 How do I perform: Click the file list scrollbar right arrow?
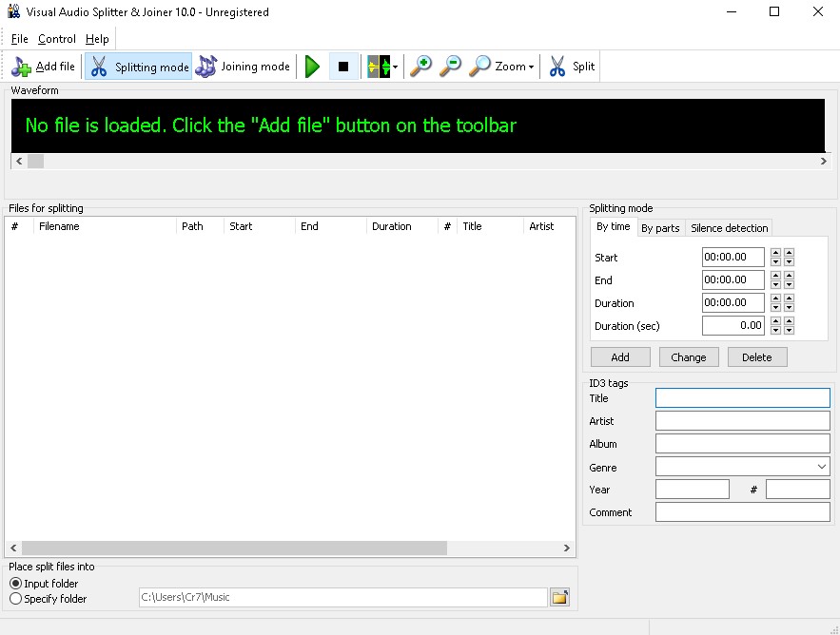point(567,548)
